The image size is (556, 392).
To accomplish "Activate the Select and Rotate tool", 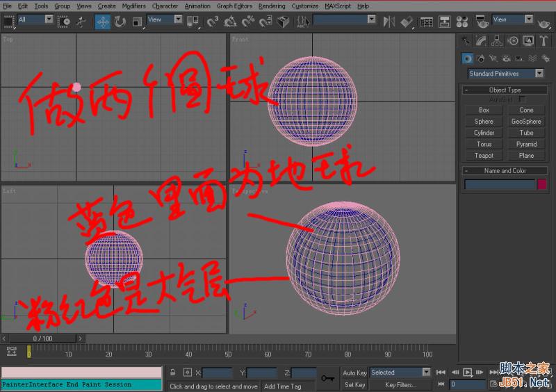I will 120,22.
